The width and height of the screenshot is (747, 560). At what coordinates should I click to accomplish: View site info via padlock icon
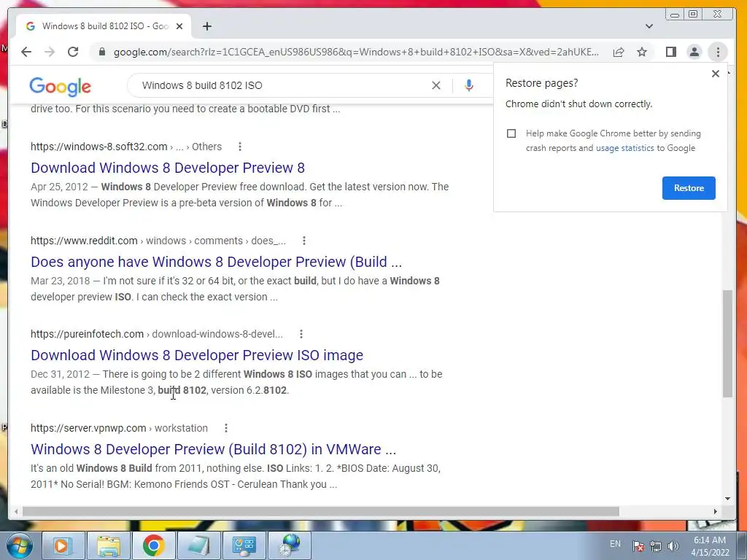coord(101,52)
